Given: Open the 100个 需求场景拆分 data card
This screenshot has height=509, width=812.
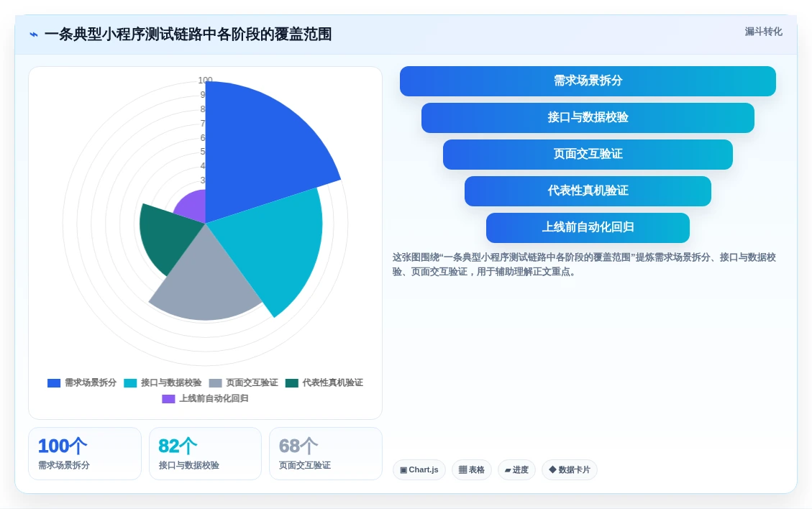Looking at the screenshot, I should click(85, 454).
